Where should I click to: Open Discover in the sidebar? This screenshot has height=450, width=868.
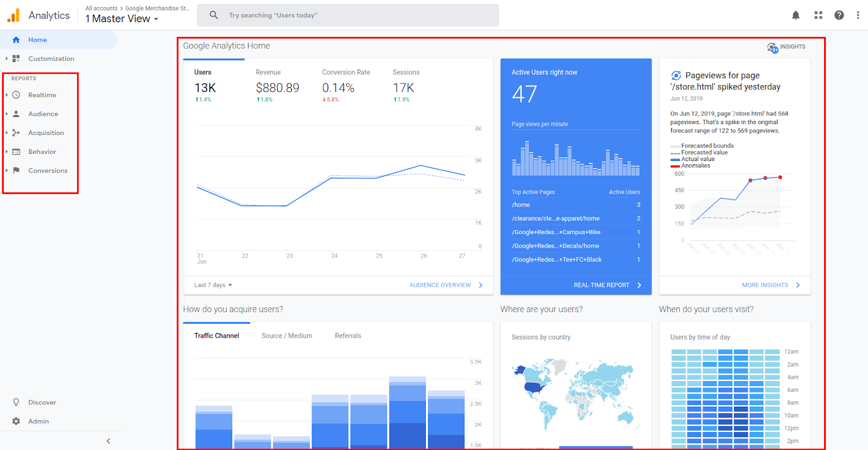(x=42, y=402)
